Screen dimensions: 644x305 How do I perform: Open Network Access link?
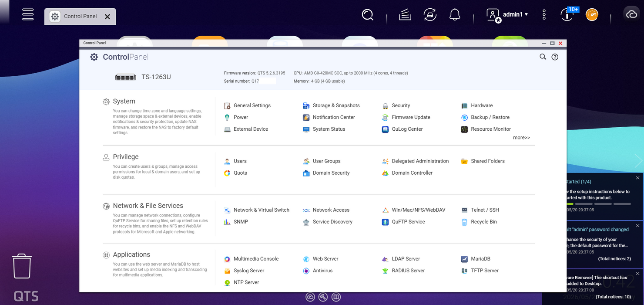click(331, 210)
